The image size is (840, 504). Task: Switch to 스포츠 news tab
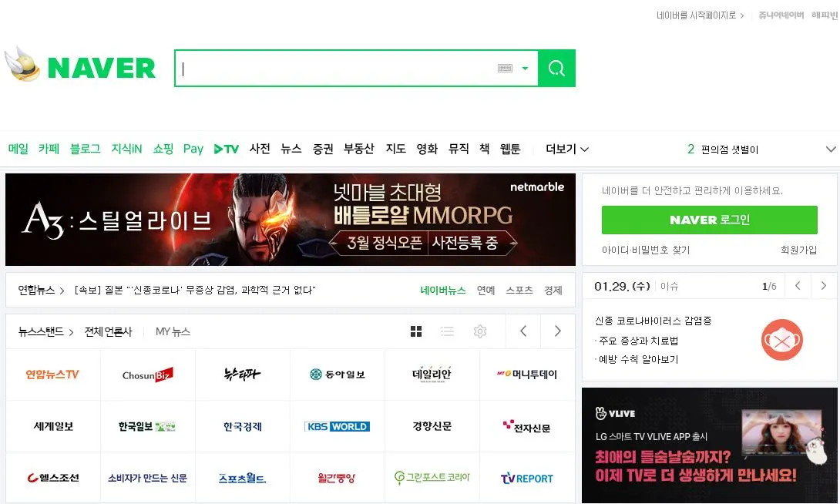tap(519, 291)
